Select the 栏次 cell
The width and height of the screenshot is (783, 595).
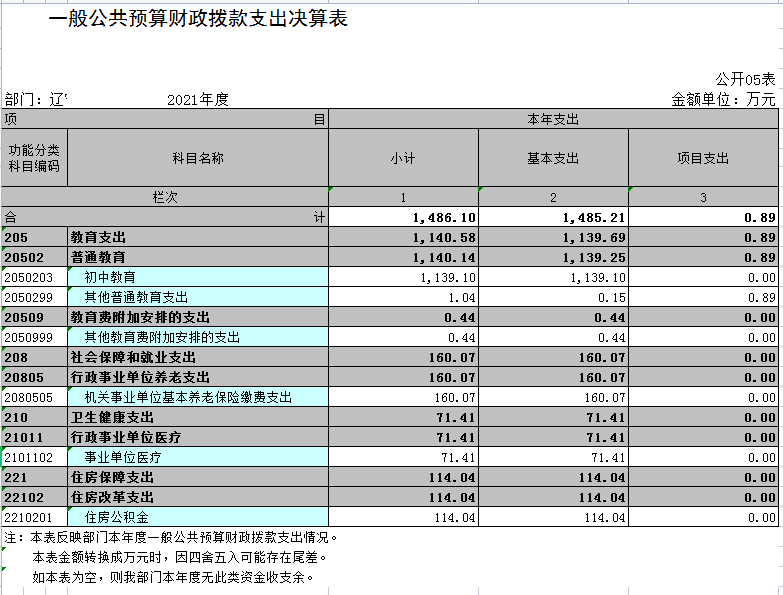pos(165,197)
